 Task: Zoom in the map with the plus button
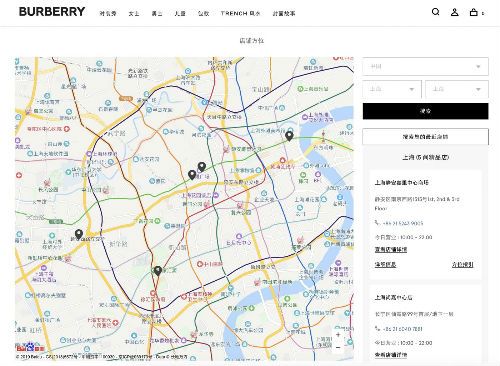click(x=338, y=335)
